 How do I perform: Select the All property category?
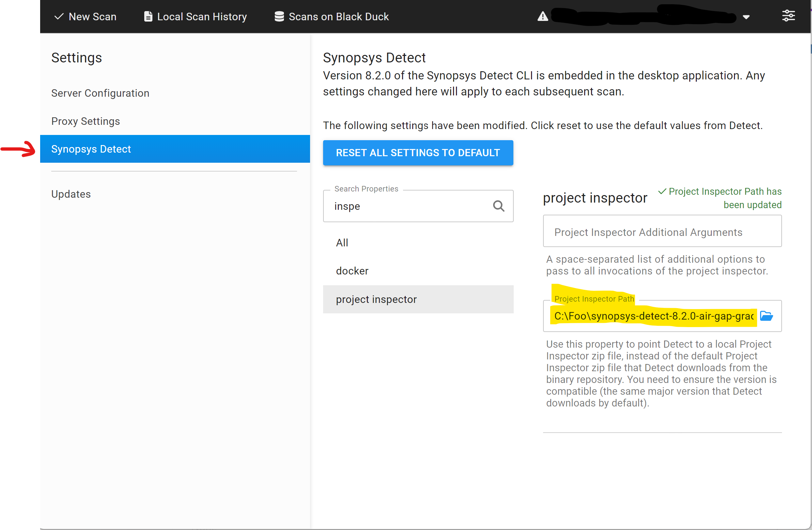[342, 243]
